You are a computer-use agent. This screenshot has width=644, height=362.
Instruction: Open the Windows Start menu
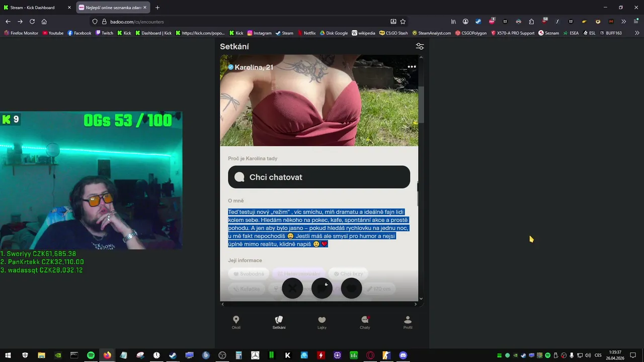coord(8,355)
